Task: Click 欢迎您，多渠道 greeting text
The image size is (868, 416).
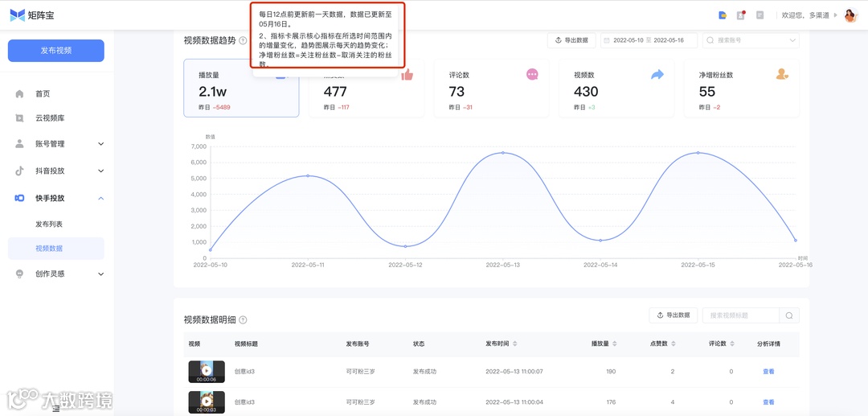Action: (x=805, y=15)
